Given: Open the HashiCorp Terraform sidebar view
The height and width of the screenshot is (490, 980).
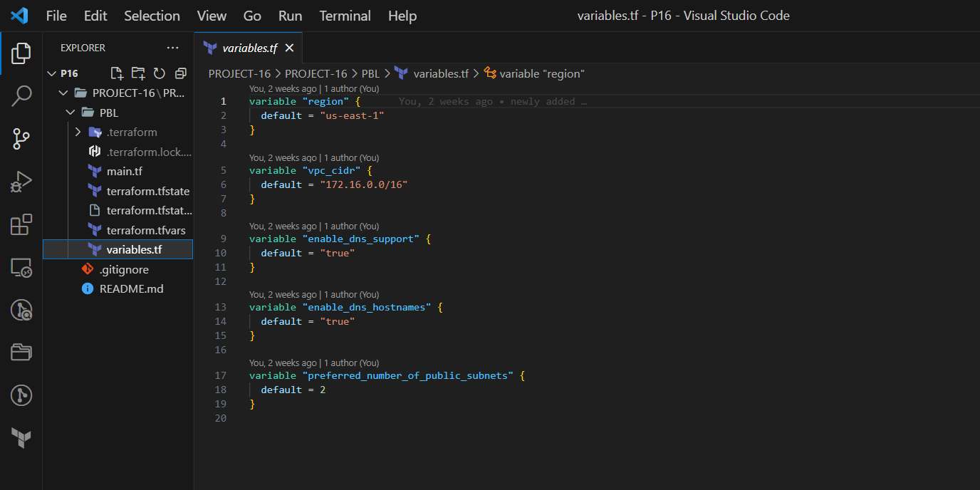Looking at the screenshot, I should [x=21, y=439].
